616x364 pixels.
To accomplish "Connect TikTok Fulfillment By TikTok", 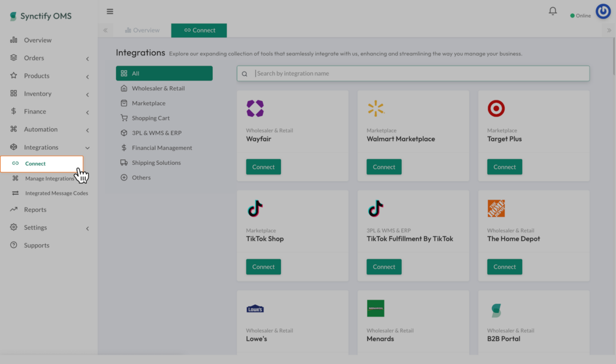I will coord(384,267).
